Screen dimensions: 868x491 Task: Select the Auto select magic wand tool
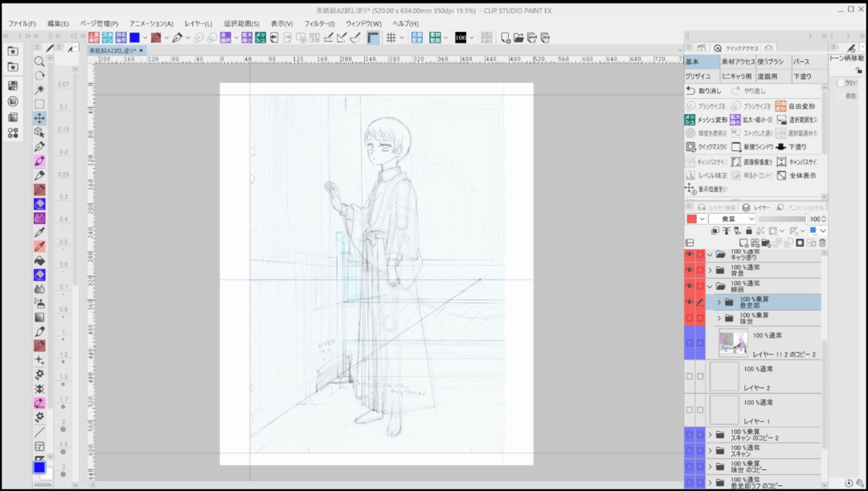(39, 89)
